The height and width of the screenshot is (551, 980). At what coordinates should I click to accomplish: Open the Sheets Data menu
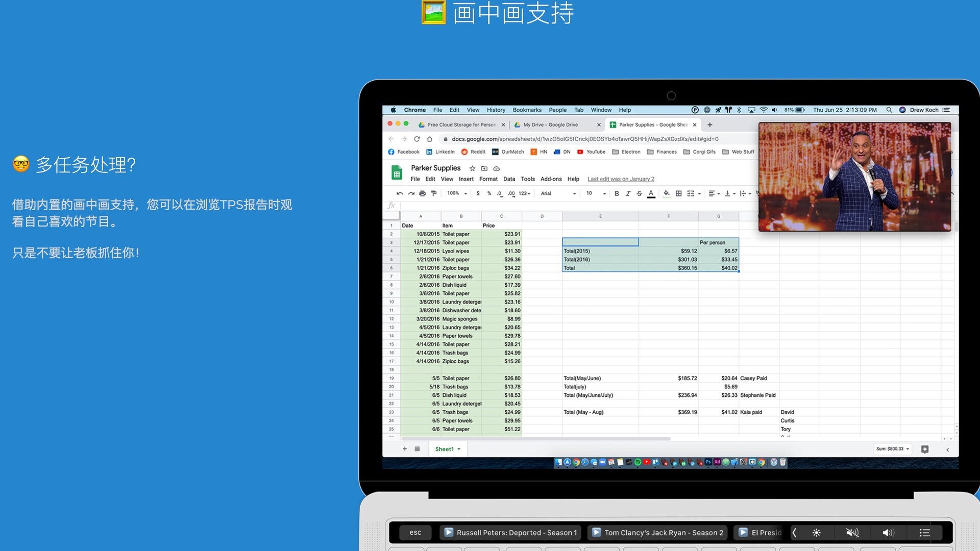[509, 179]
